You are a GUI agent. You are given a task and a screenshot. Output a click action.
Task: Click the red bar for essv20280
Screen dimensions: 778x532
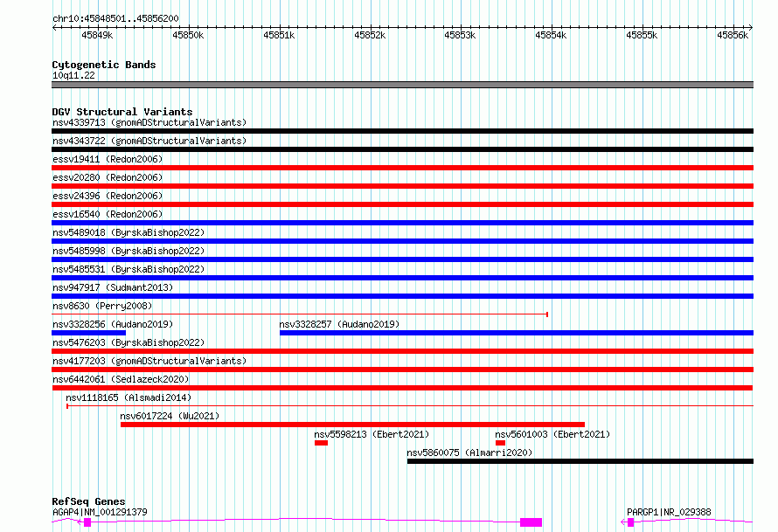click(x=402, y=186)
